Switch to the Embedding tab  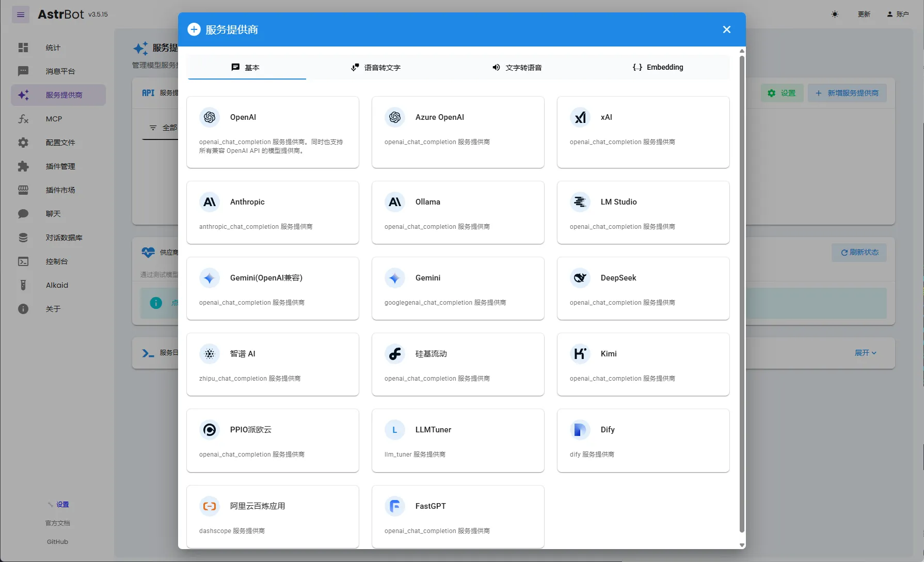pyautogui.click(x=658, y=67)
